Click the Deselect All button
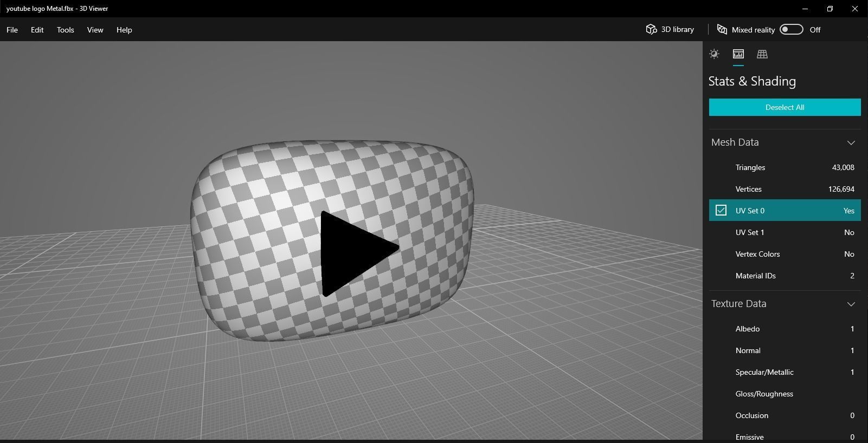The image size is (868, 443). (x=785, y=107)
